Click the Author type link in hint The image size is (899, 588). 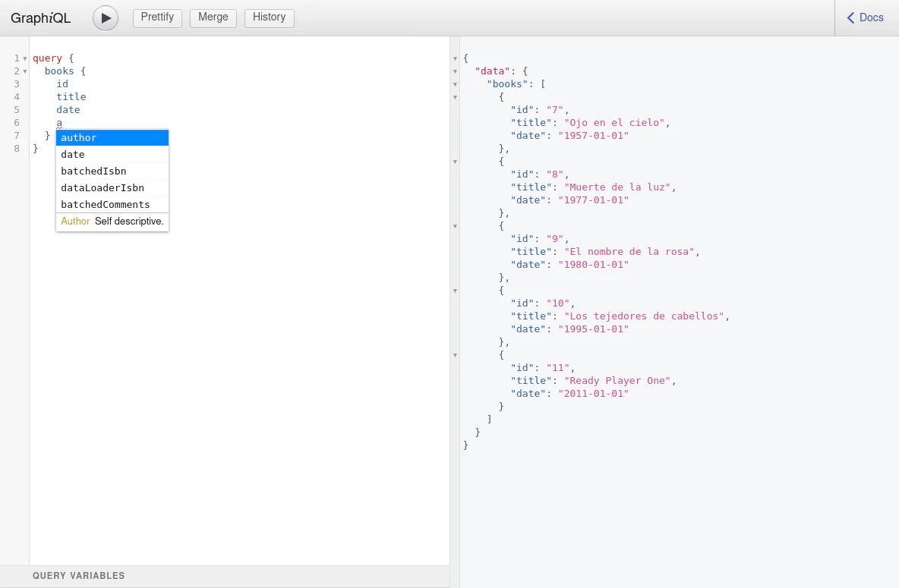(x=75, y=222)
